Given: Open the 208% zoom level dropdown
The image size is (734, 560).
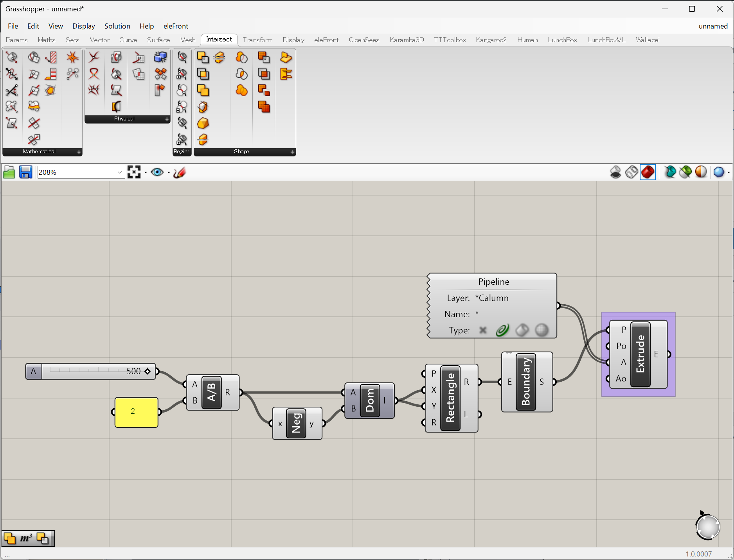Looking at the screenshot, I should (120, 172).
